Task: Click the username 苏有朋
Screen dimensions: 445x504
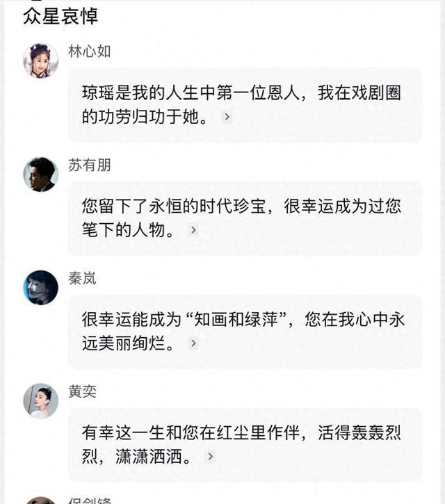Action: 89,165
